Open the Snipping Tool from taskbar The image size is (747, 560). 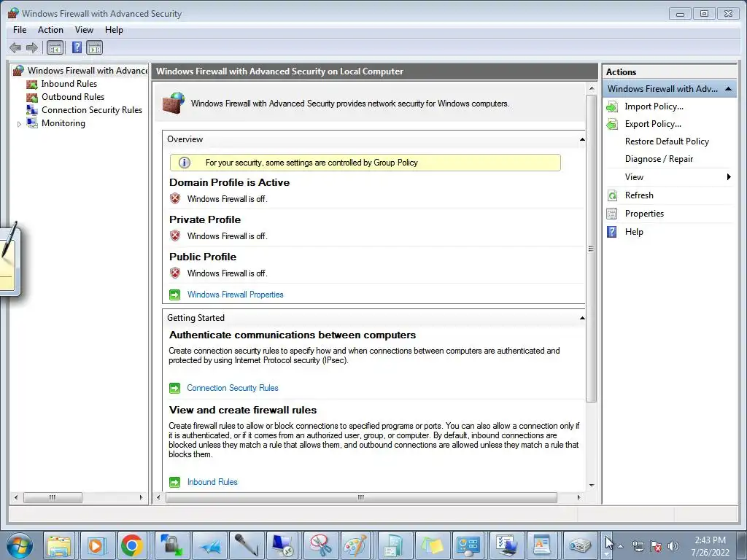pos(320,545)
